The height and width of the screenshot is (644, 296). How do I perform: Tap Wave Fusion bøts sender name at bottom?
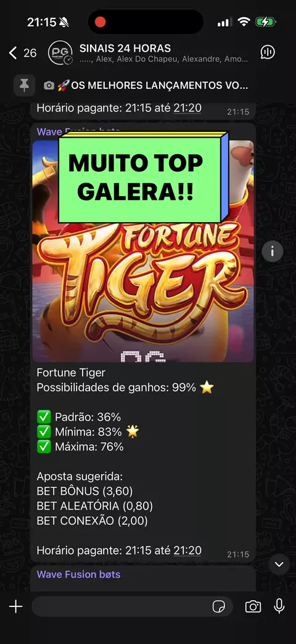pos(78,574)
